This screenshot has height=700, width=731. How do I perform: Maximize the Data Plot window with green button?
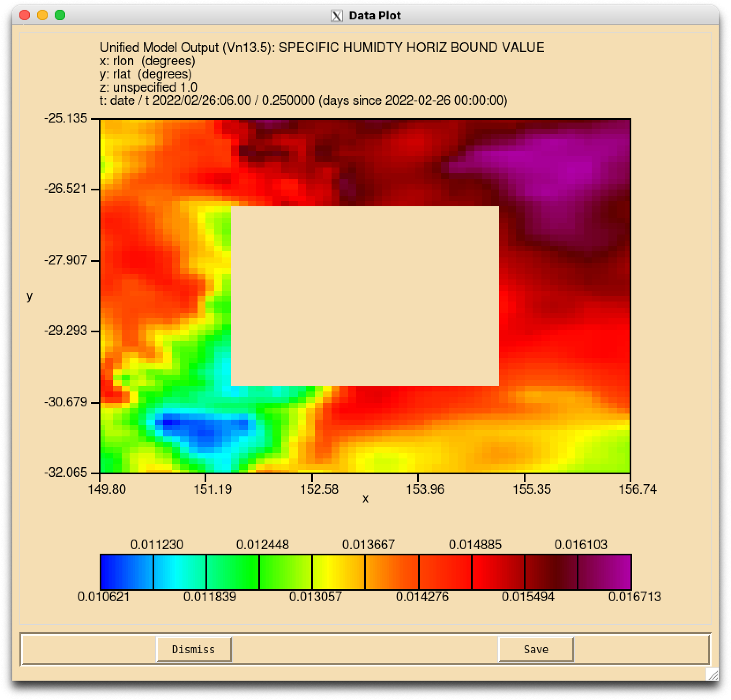pos(60,15)
